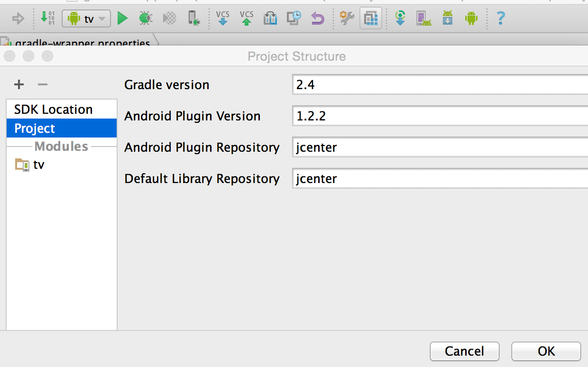Run the app with green play button

click(123, 18)
